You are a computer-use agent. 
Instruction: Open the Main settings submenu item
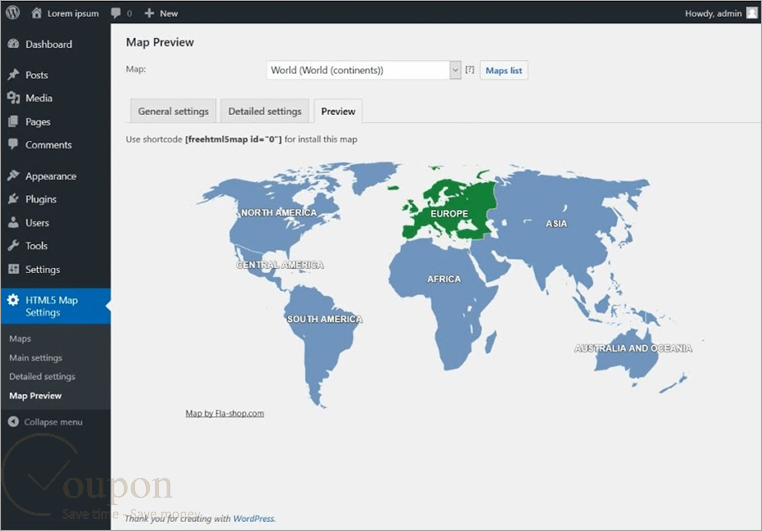click(x=35, y=358)
